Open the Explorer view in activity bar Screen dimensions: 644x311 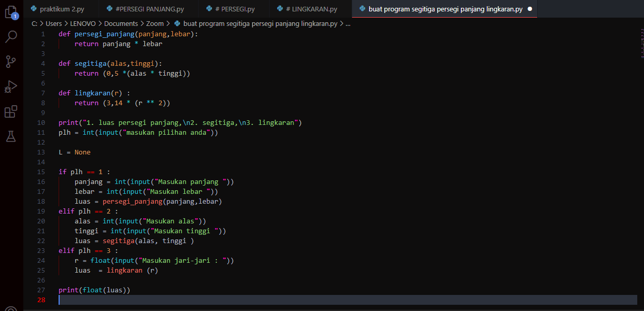[x=11, y=12]
